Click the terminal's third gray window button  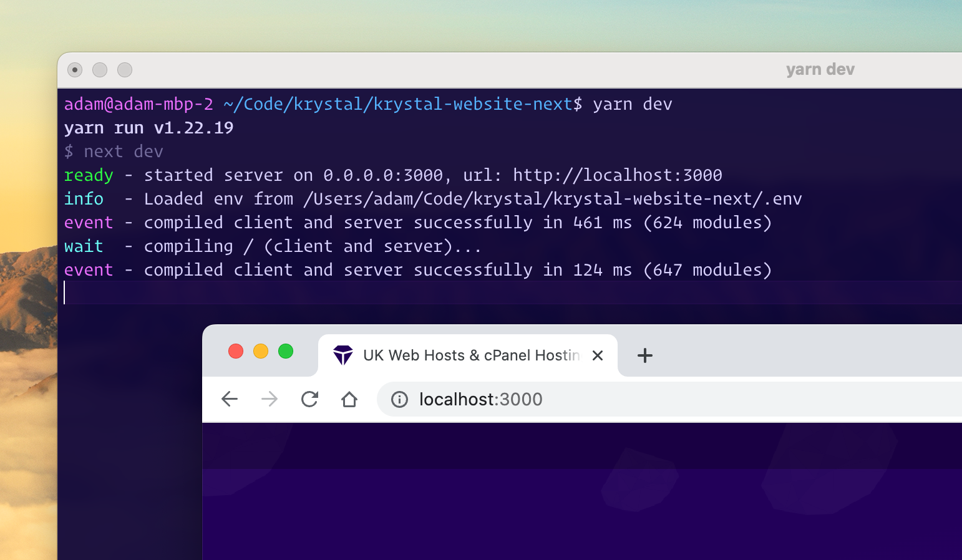pos(125,70)
